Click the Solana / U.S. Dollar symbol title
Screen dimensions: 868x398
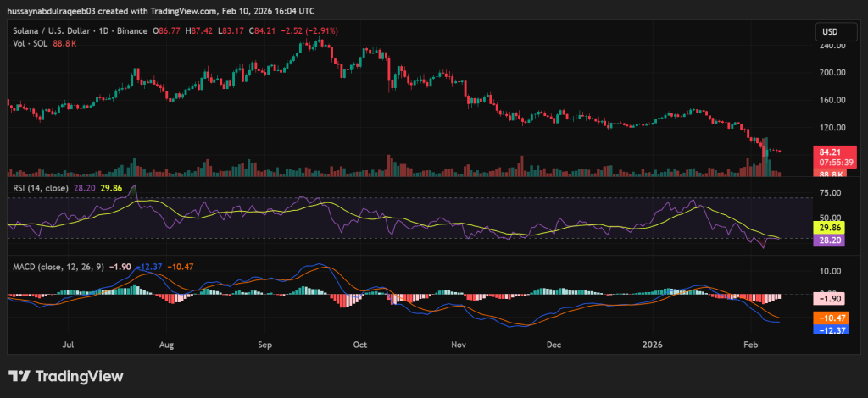pyautogui.click(x=53, y=32)
